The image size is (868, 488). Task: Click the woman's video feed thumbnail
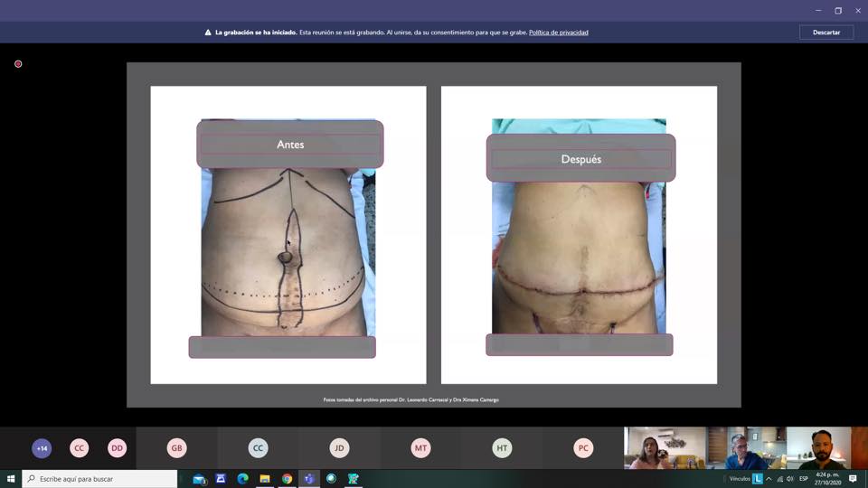665,447
